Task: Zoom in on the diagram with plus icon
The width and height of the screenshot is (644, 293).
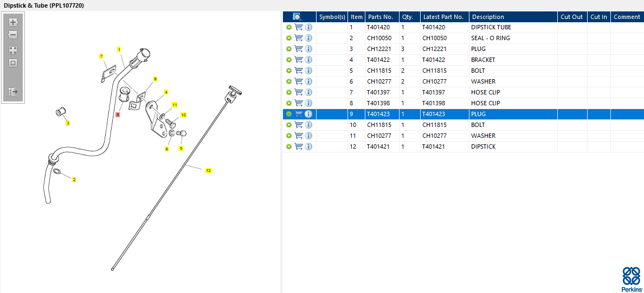Action: 13,22
